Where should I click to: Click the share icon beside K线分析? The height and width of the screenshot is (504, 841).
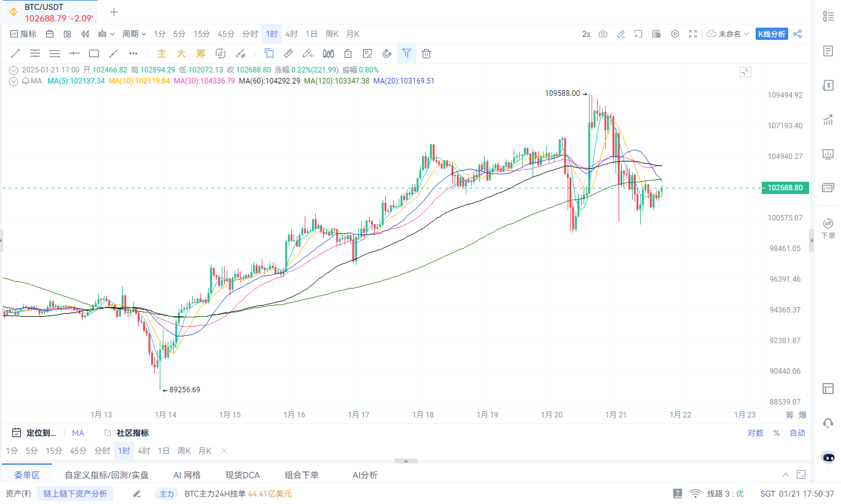click(797, 34)
